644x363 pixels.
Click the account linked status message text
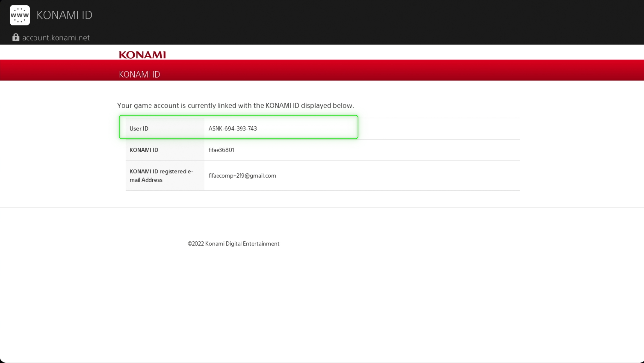[x=235, y=105]
